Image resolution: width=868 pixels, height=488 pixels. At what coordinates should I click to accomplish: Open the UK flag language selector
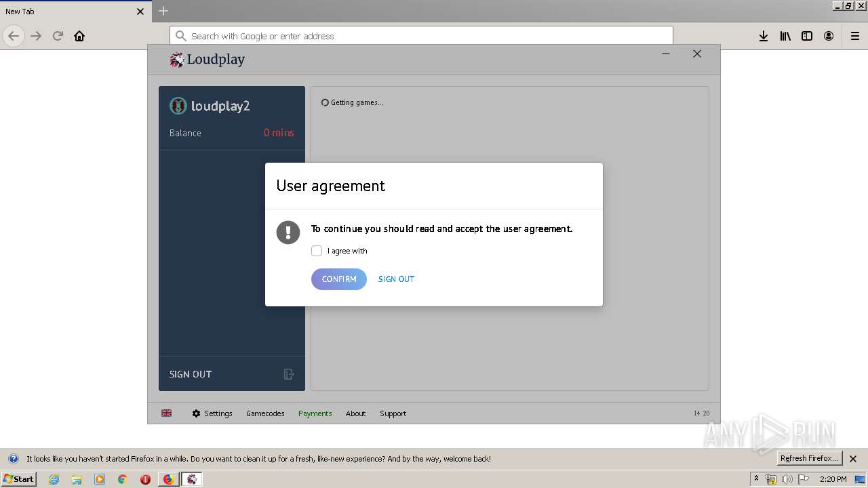(167, 413)
